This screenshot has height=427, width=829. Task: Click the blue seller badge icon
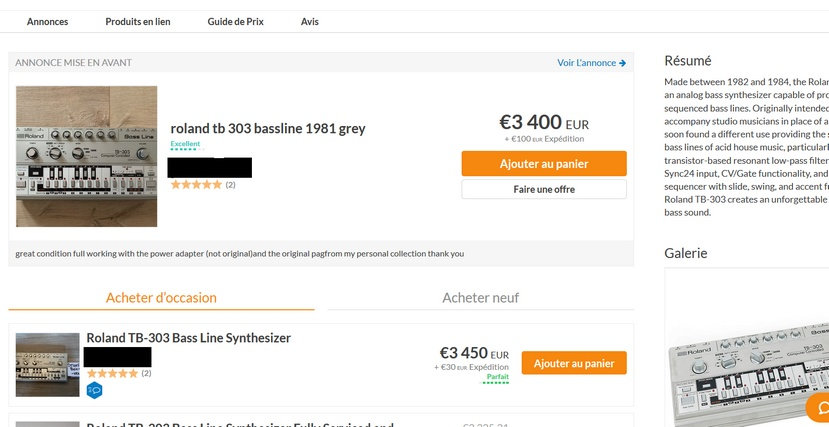[94, 390]
